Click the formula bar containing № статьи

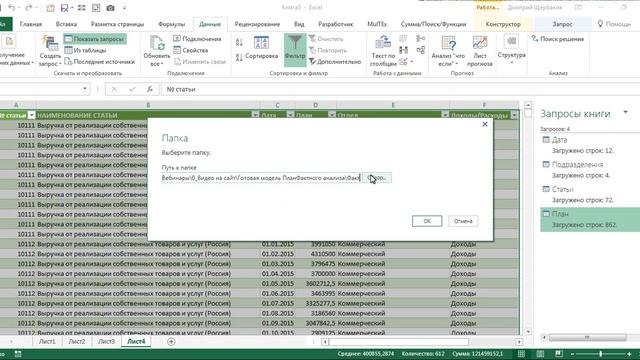click(400, 89)
